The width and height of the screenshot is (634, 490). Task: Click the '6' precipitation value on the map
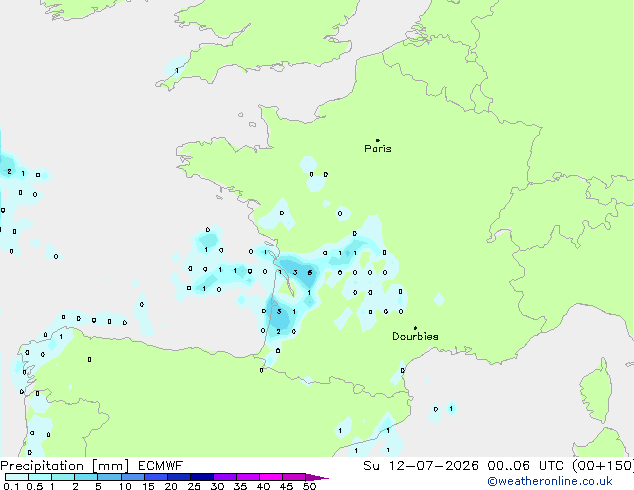pos(310,272)
